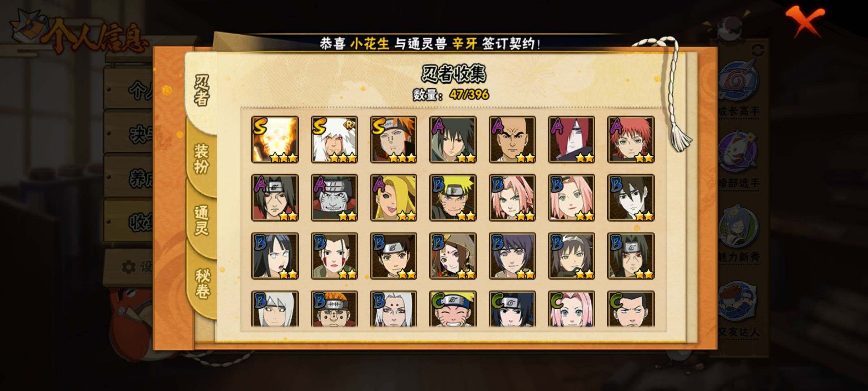This screenshot has height=391, width=868.
Task: Close the collection panel with orange X
Action: point(805,22)
